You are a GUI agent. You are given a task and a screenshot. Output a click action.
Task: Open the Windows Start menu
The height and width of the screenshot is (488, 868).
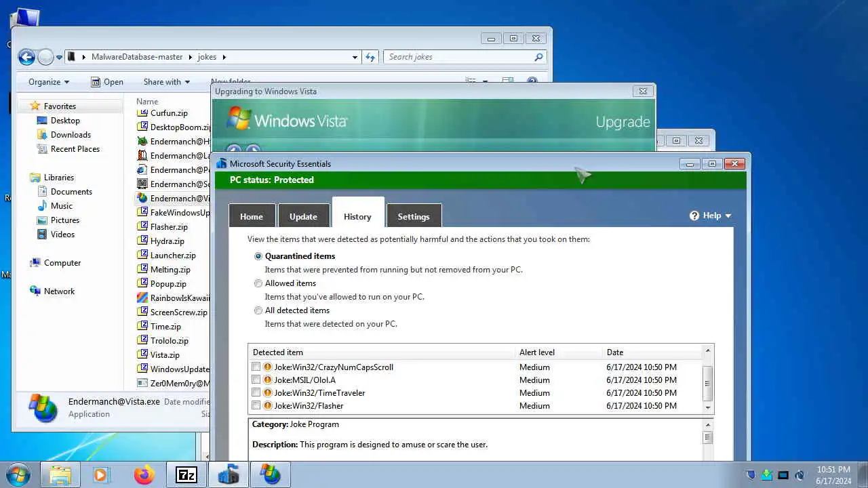coord(18,474)
